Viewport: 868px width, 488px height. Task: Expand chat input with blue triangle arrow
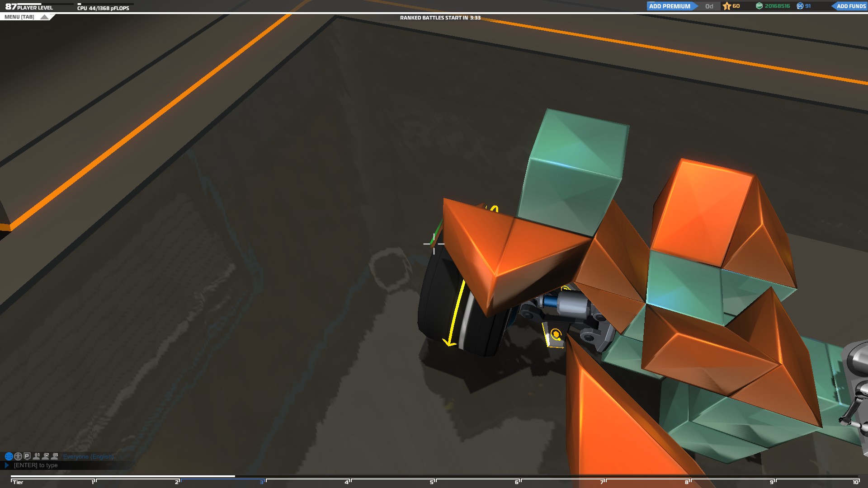(7, 465)
